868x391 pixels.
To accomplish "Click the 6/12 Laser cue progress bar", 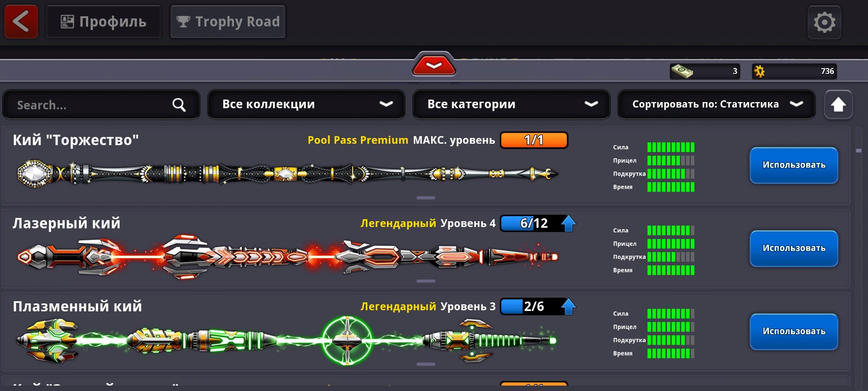I will (x=534, y=223).
